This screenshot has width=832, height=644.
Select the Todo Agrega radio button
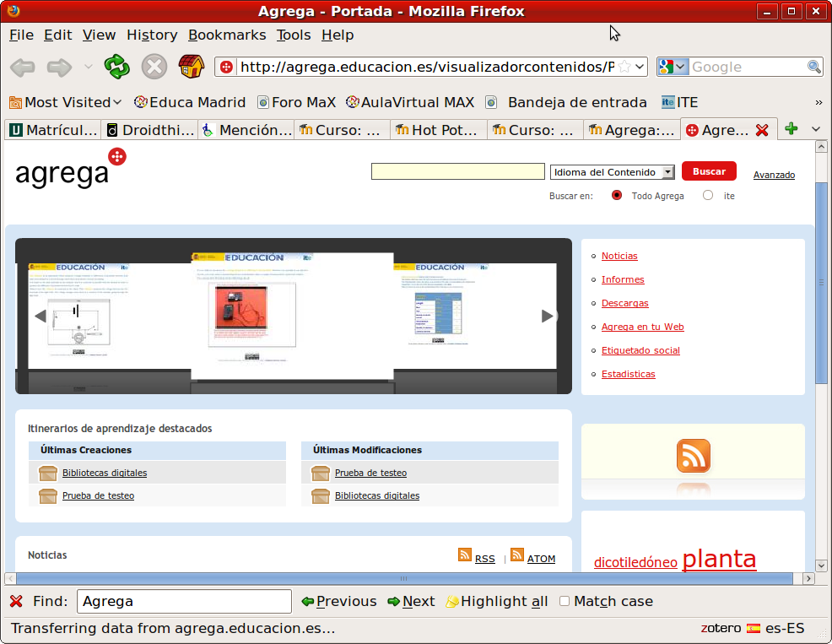(617, 195)
